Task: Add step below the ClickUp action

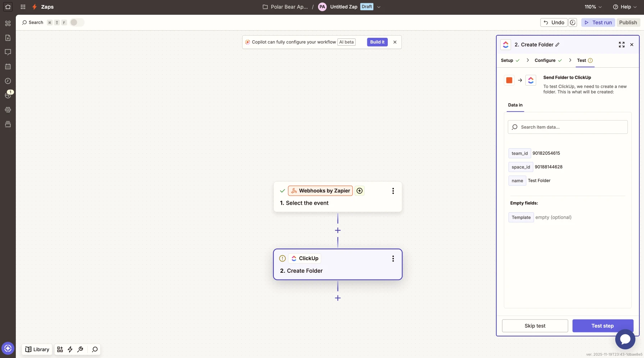Action: [x=337, y=298]
